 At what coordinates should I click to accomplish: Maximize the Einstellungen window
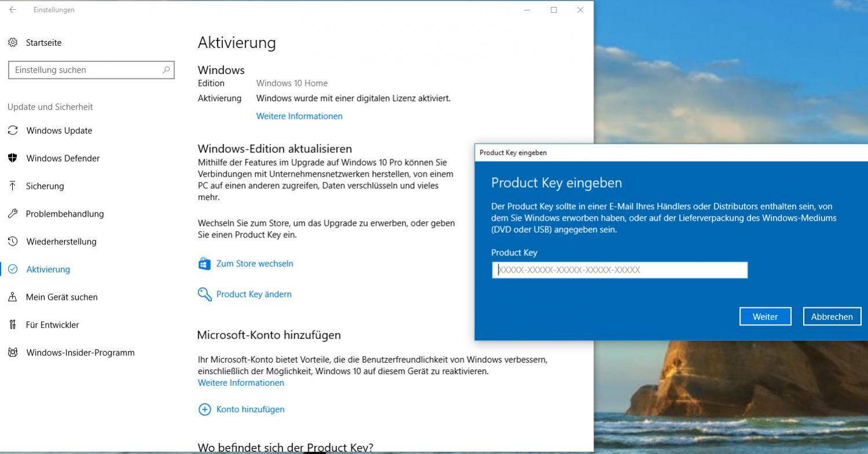(554, 10)
